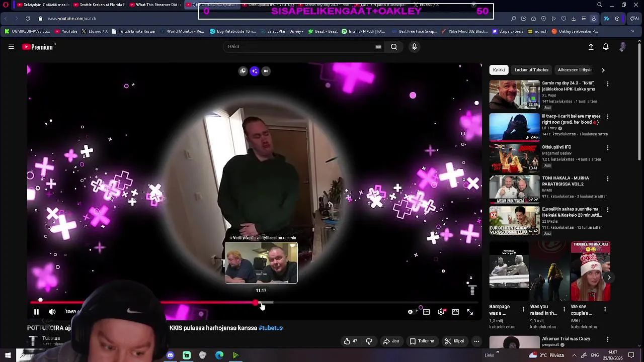
Task: Open the Twitch Emote Resizer bookmark
Action: [x=134, y=31]
